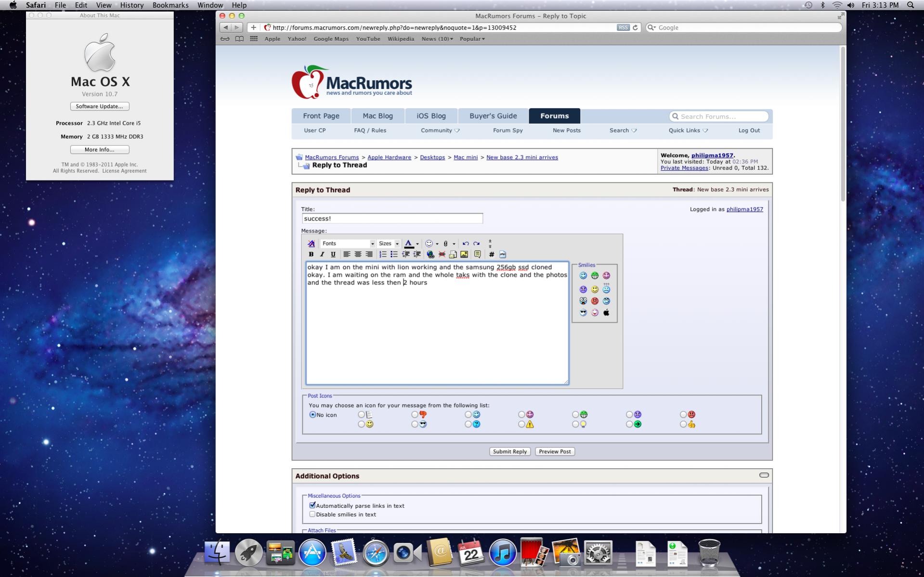The image size is (924, 577).
Task: Insert a hyperlink using the globe icon
Action: 430,254
